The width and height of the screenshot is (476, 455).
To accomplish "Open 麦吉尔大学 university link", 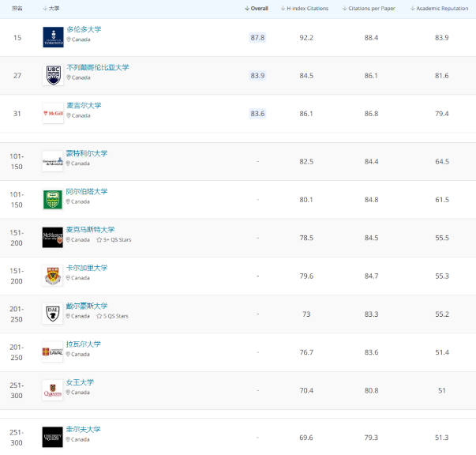I will pyautogui.click(x=84, y=105).
